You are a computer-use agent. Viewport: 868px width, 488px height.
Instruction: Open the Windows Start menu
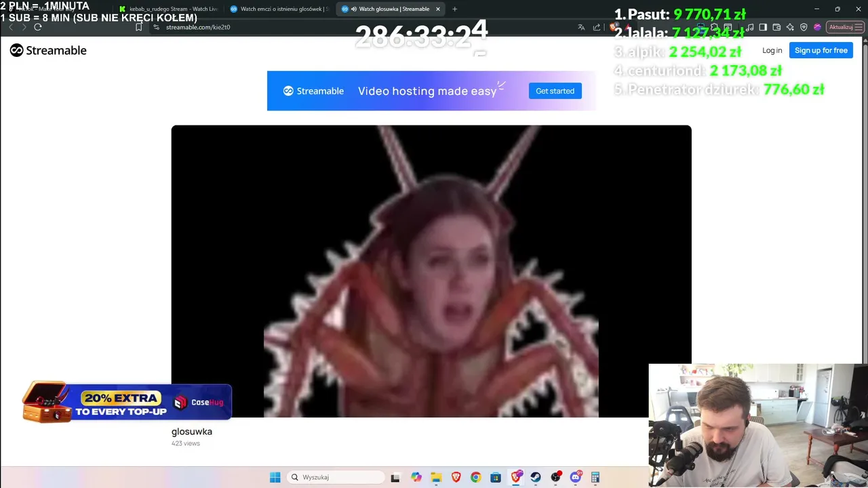point(275,477)
